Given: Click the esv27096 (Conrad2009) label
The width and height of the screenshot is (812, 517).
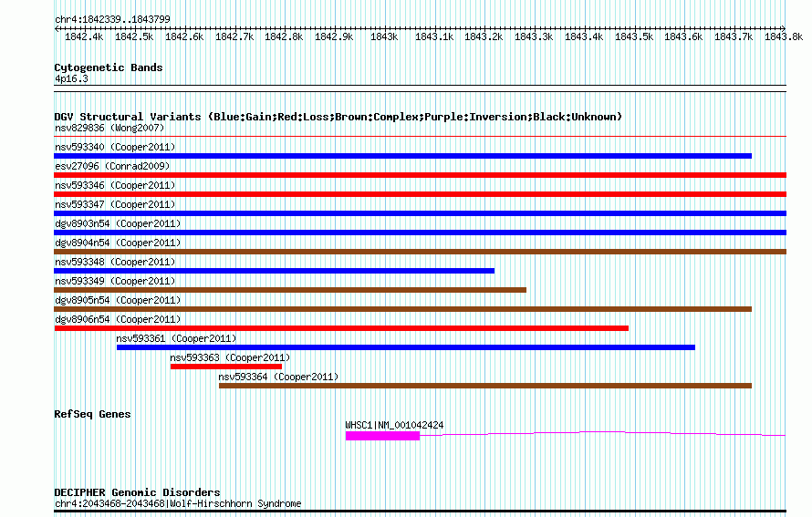Looking at the screenshot, I should 112,167.
